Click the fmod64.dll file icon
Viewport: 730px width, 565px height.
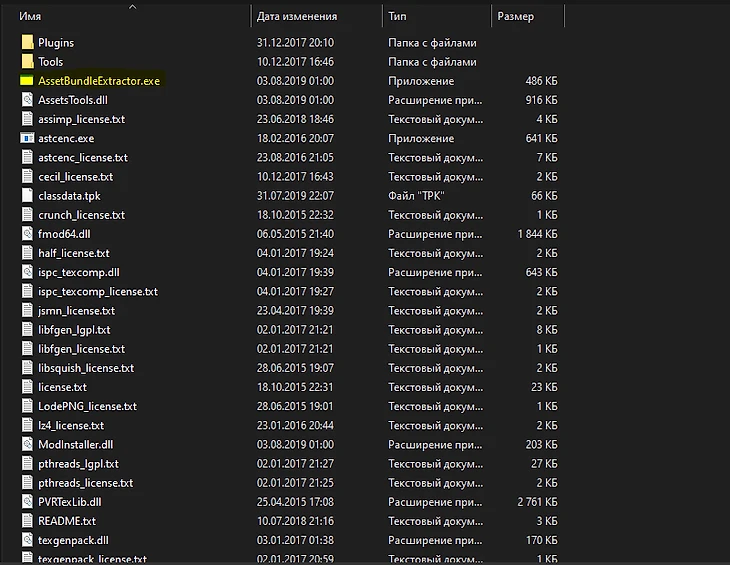(27, 234)
